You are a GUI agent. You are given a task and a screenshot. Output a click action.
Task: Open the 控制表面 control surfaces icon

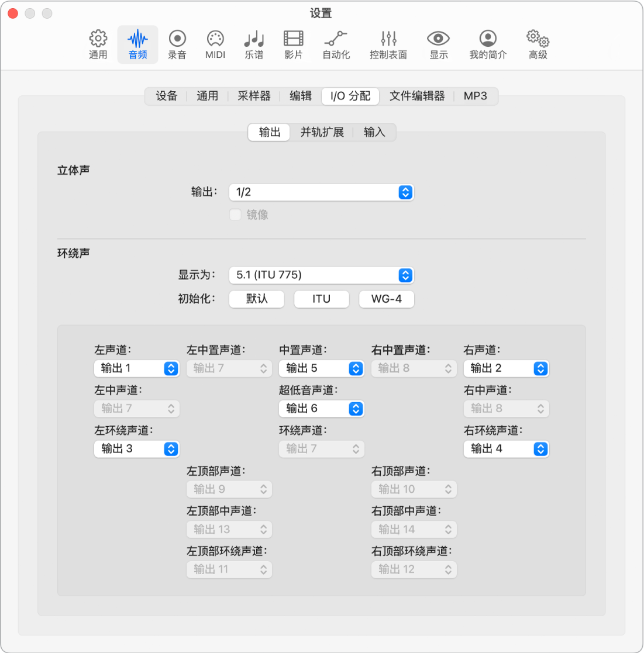[x=388, y=44]
